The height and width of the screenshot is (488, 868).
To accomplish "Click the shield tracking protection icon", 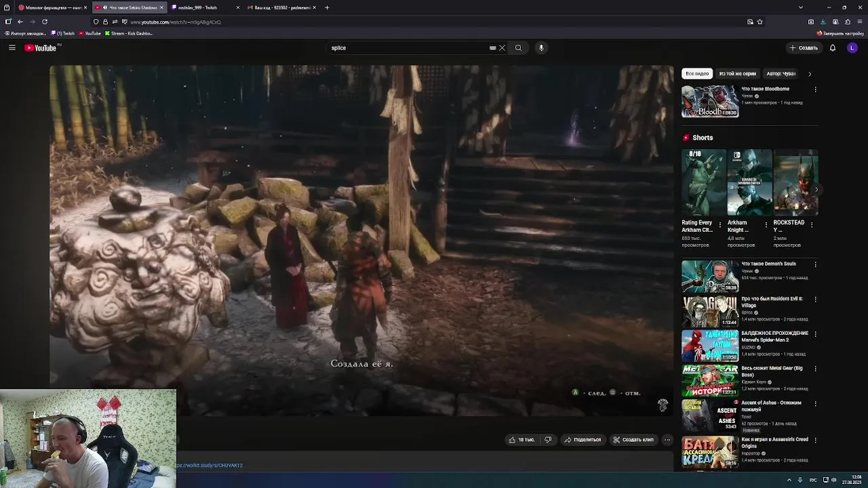I will click(96, 22).
